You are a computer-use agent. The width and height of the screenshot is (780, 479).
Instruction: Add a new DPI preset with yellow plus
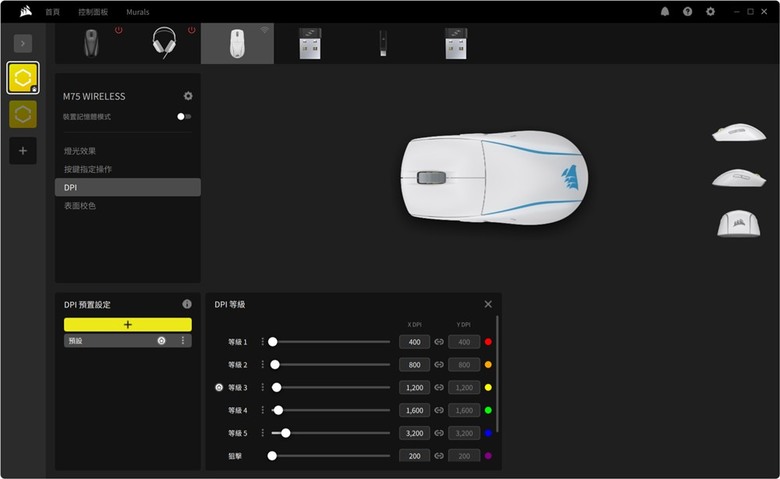(x=128, y=324)
